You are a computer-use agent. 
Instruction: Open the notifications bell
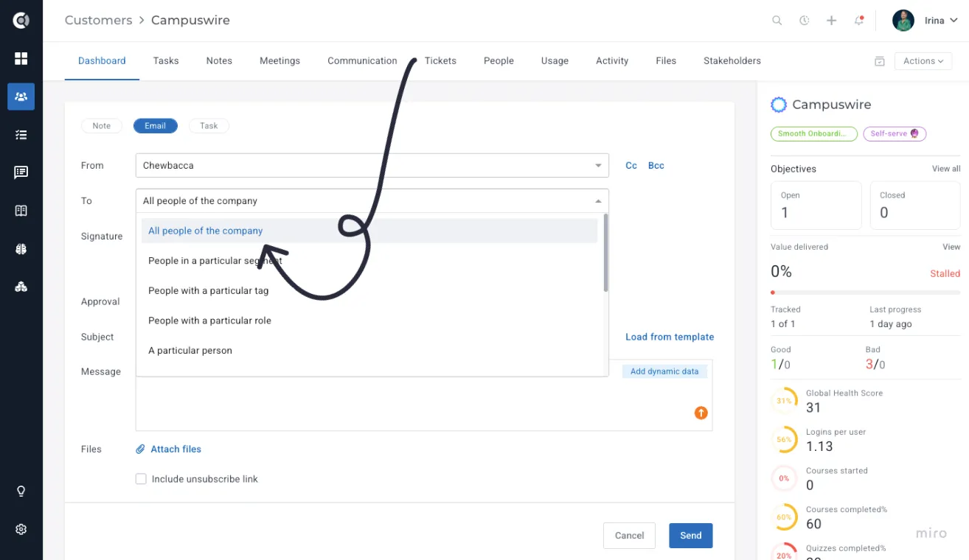858,21
